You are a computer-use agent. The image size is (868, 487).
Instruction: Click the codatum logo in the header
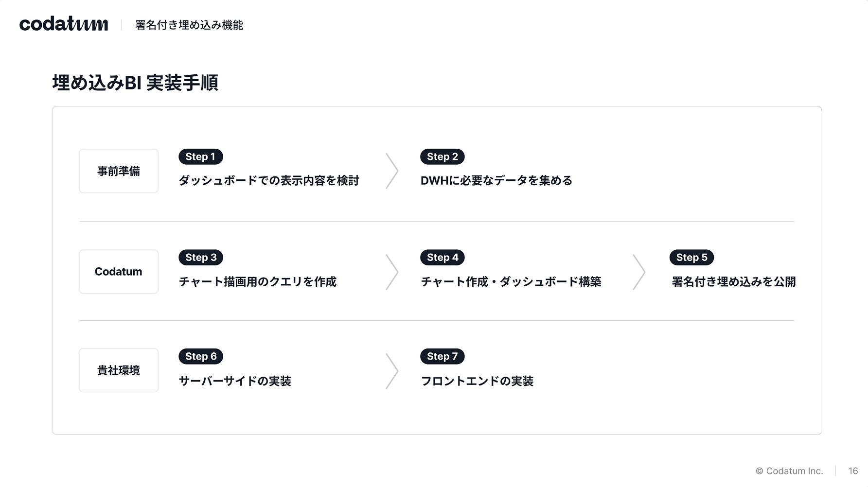click(x=64, y=24)
